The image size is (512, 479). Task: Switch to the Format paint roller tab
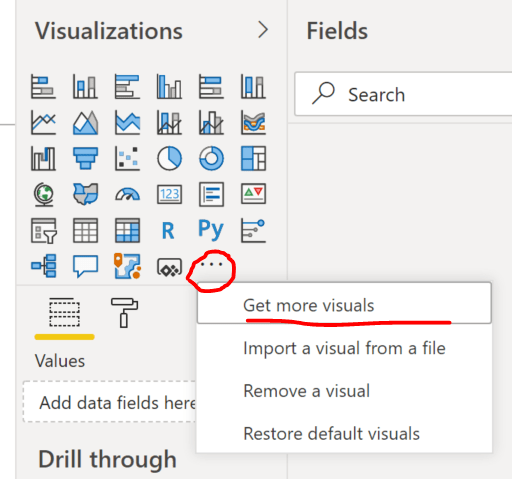click(x=124, y=313)
